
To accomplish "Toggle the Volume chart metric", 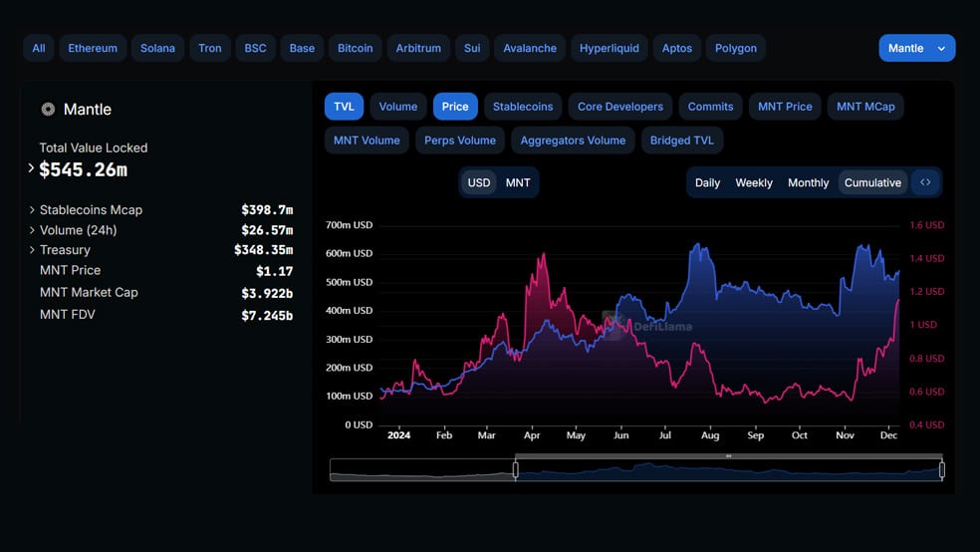I will pos(398,107).
